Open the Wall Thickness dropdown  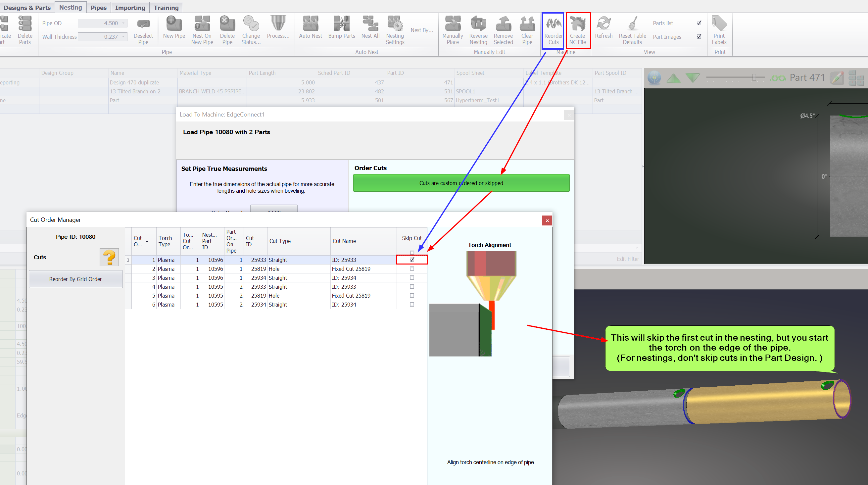(x=123, y=36)
